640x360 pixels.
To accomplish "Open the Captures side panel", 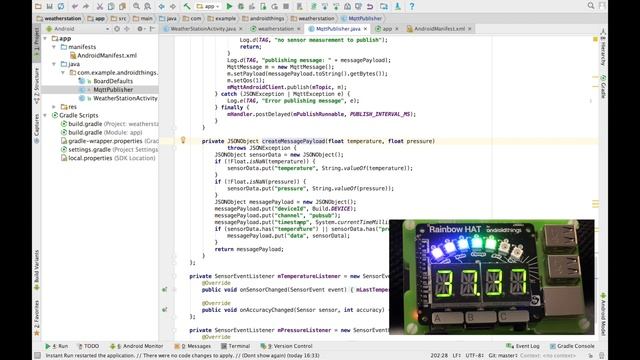I will 36,129.
